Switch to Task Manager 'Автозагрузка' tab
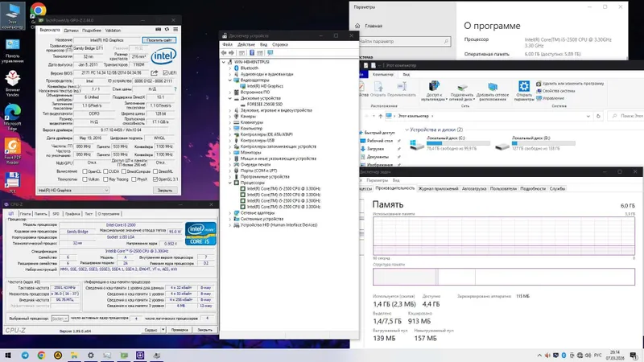The height and width of the screenshot is (362, 644). (474, 189)
